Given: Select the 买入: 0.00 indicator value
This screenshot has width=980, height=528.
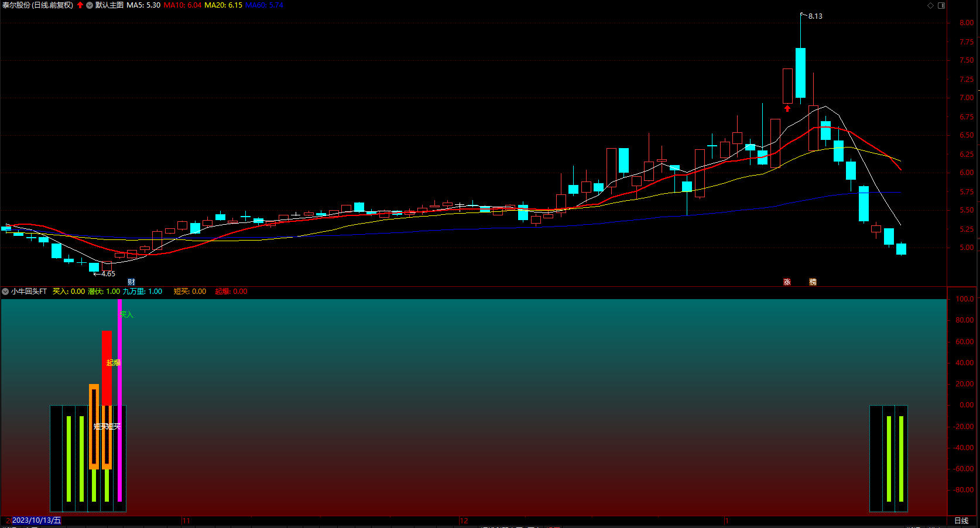Looking at the screenshot, I should (68, 292).
